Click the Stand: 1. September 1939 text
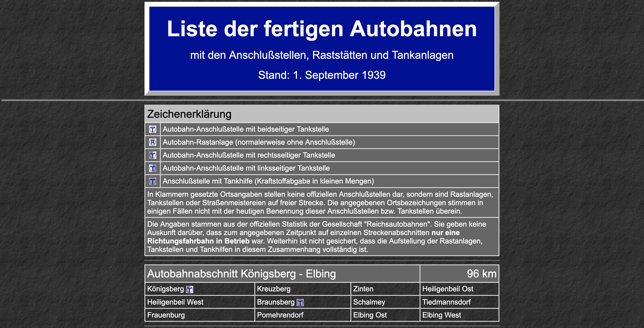 [x=322, y=75]
